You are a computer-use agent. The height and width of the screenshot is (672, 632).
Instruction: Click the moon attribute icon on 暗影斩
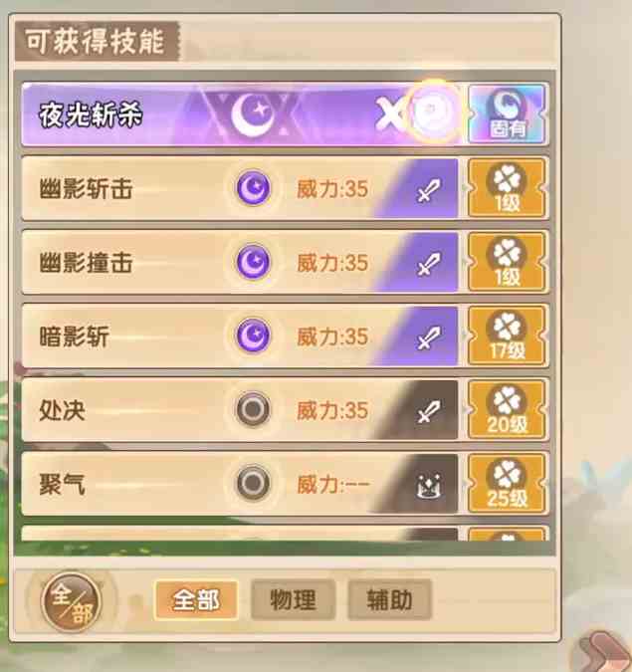pyautogui.click(x=253, y=336)
